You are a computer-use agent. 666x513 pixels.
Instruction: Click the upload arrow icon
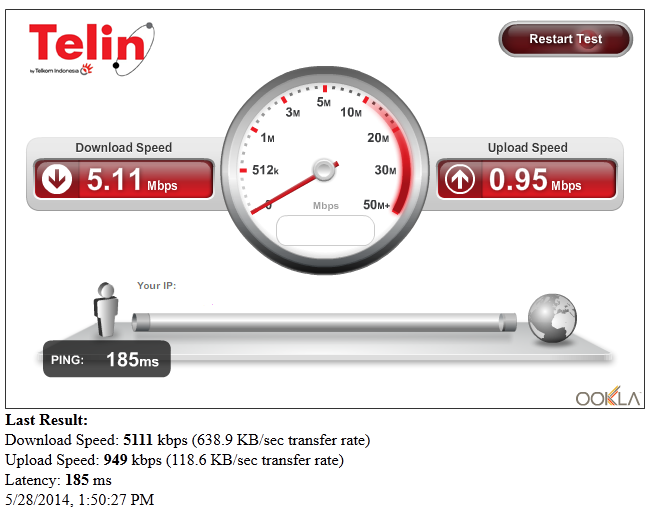point(460,179)
